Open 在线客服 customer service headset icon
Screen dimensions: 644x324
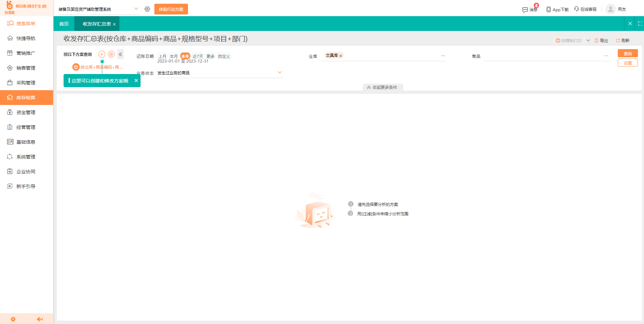tap(576, 9)
